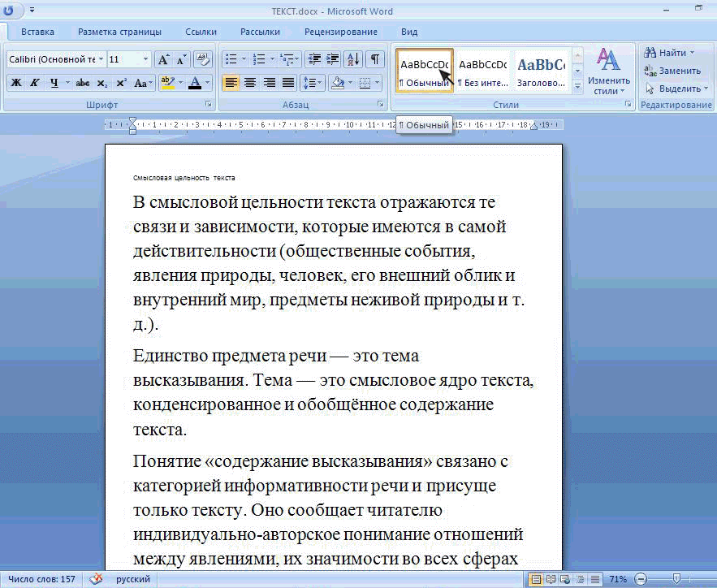This screenshot has width=717, height=588.
Task: Switch to the Рецензирование tab
Action: coord(340,32)
